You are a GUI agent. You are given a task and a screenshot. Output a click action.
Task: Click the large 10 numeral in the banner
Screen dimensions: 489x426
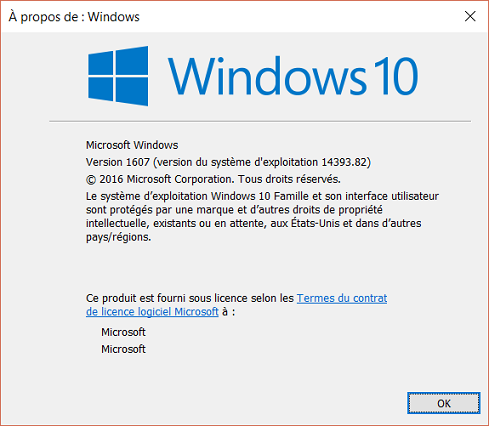(396, 76)
